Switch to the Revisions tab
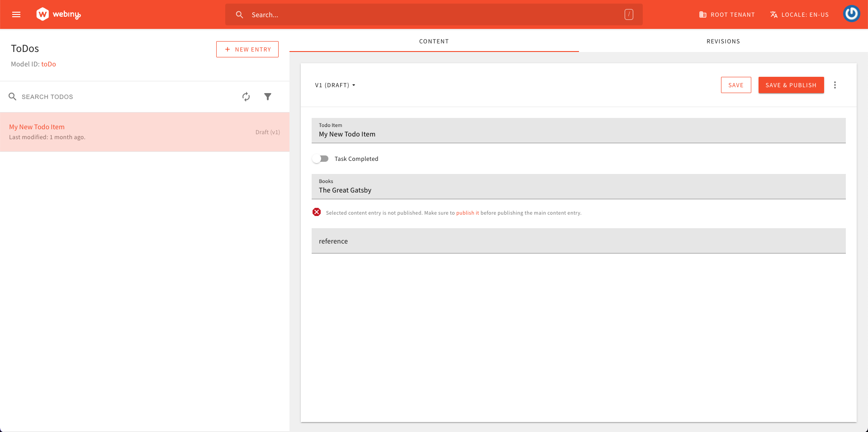This screenshot has height=432, width=868. click(723, 41)
